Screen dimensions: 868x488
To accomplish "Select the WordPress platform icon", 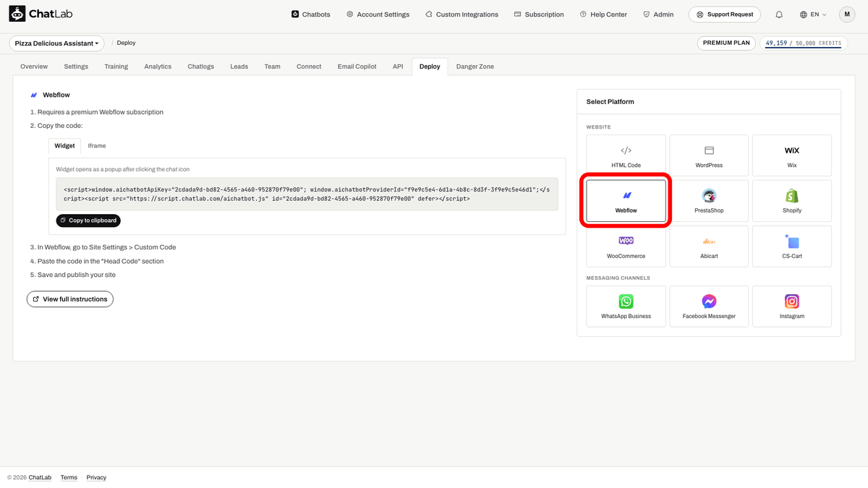I will click(709, 150).
